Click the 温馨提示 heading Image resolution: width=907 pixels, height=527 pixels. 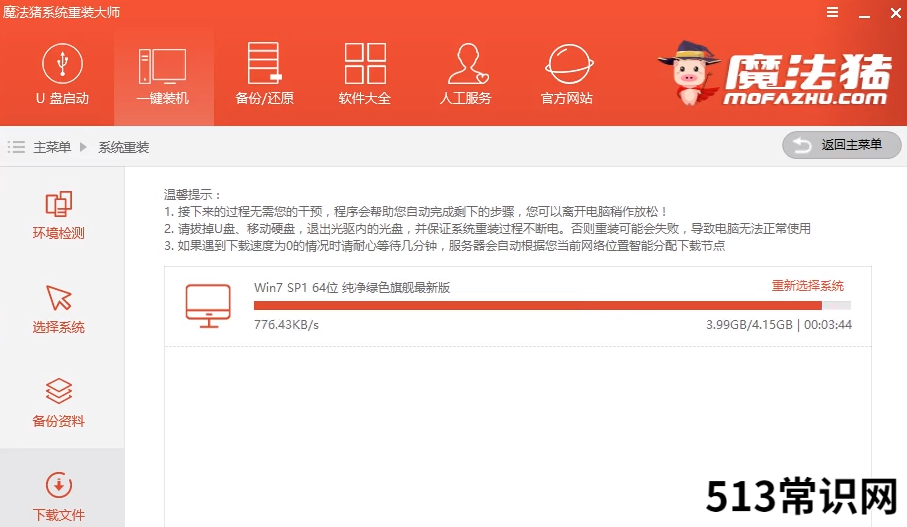192,194
